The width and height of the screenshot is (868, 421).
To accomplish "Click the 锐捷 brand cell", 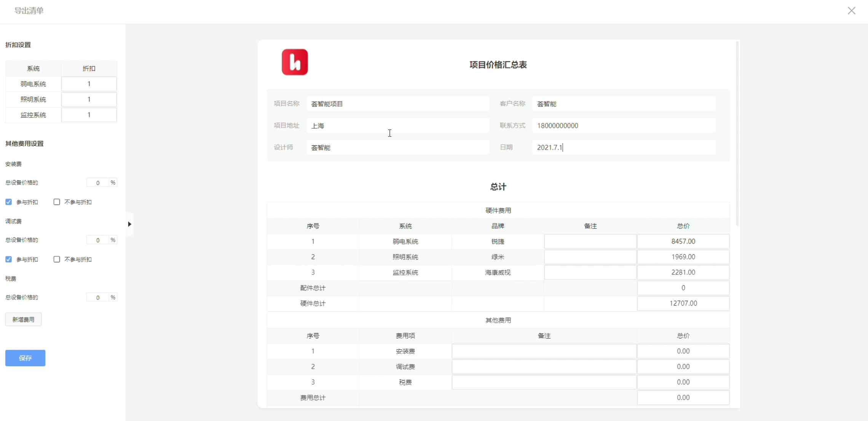I will pyautogui.click(x=498, y=242).
